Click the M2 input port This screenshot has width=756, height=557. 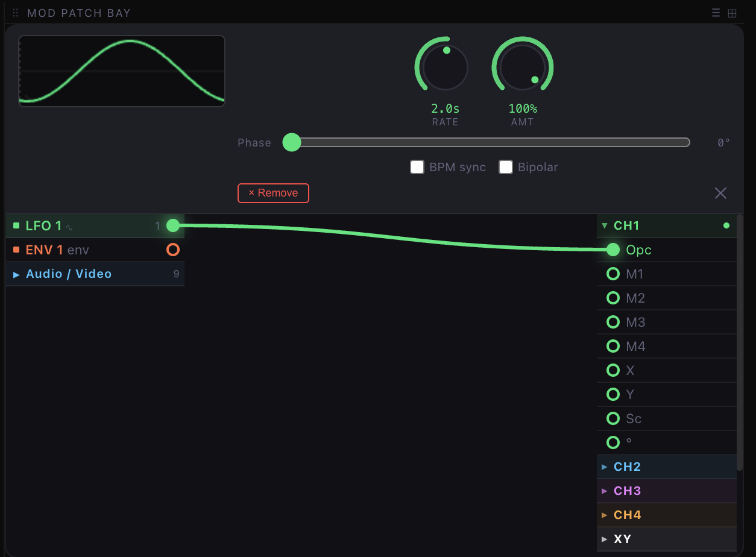tap(613, 298)
